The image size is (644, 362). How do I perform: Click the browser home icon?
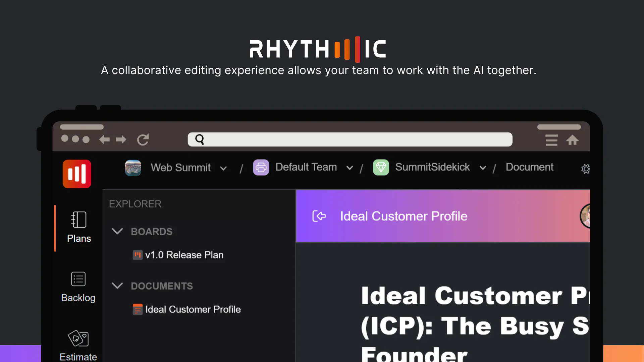[x=573, y=140]
